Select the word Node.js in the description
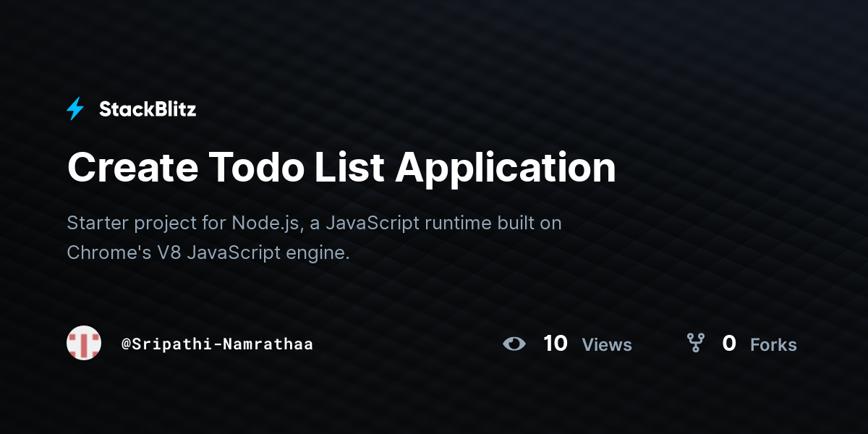Screen dimensions: 868x434 265,223
